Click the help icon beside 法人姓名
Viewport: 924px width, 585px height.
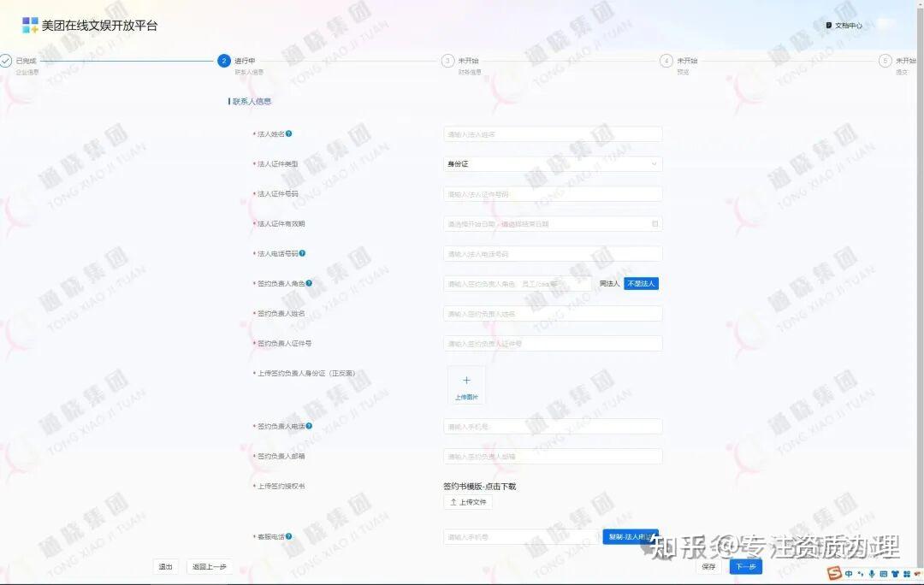tap(289, 133)
